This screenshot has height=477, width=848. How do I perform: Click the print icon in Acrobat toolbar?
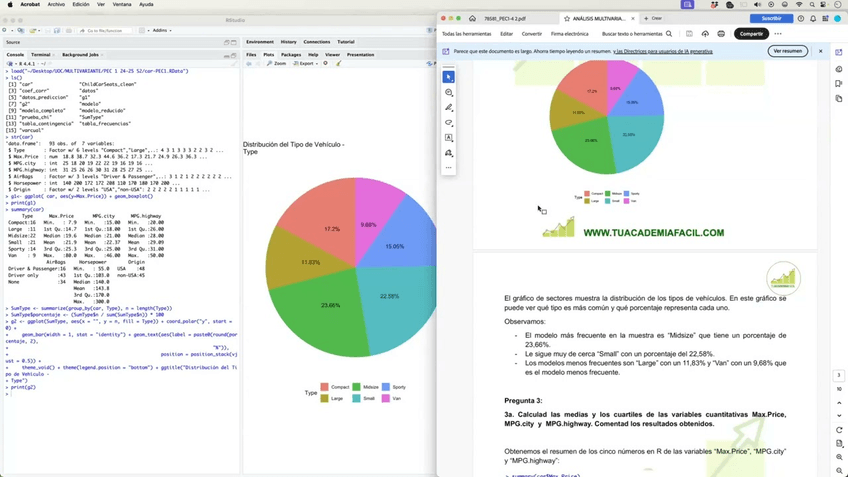click(x=721, y=34)
